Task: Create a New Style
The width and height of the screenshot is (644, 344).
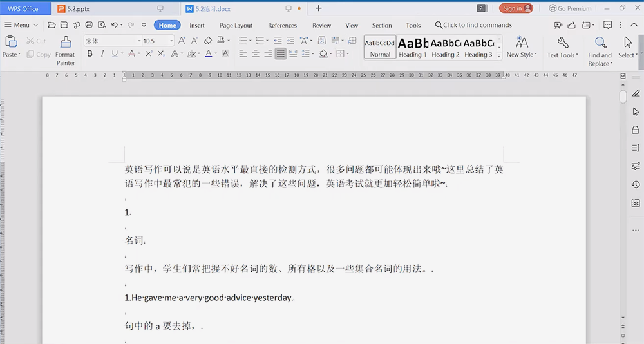Action: click(x=522, y=48)
